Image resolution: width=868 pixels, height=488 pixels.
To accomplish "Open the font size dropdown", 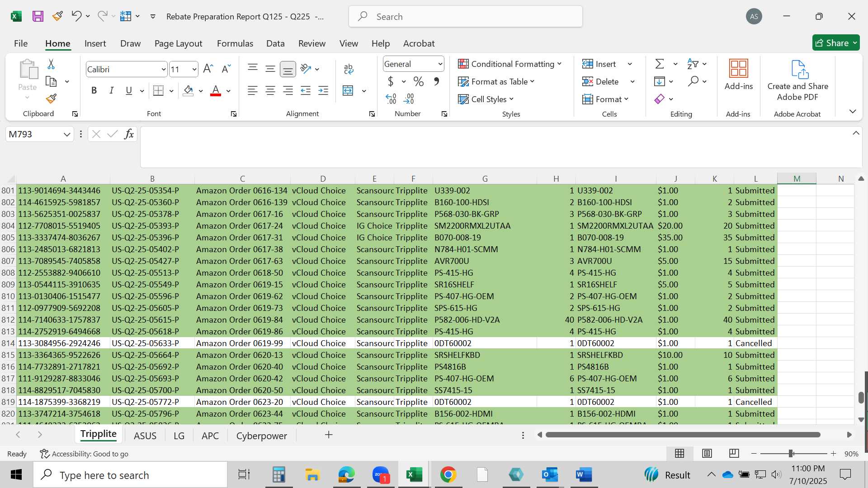I will (194, 69).
